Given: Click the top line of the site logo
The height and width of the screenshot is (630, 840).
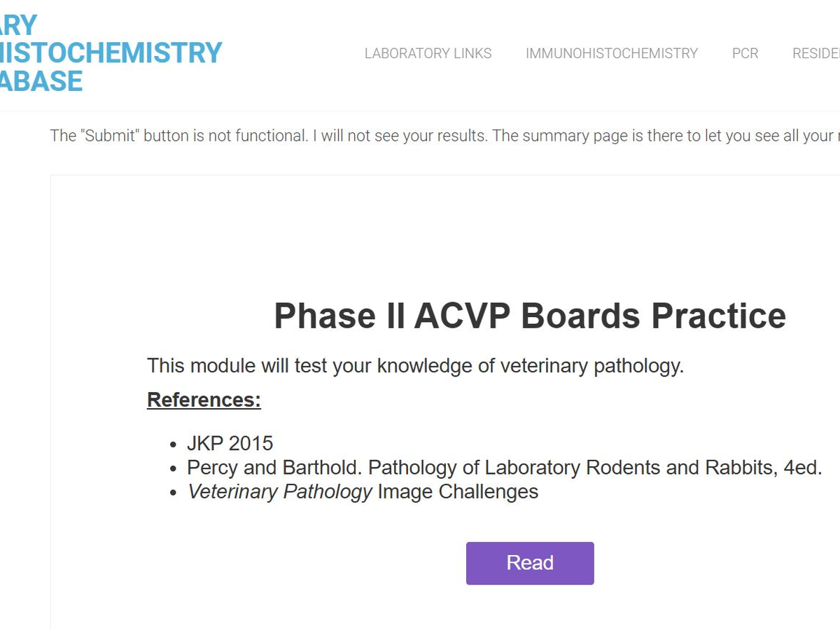Looking at the screenshot, I should (x=19, y=25).
